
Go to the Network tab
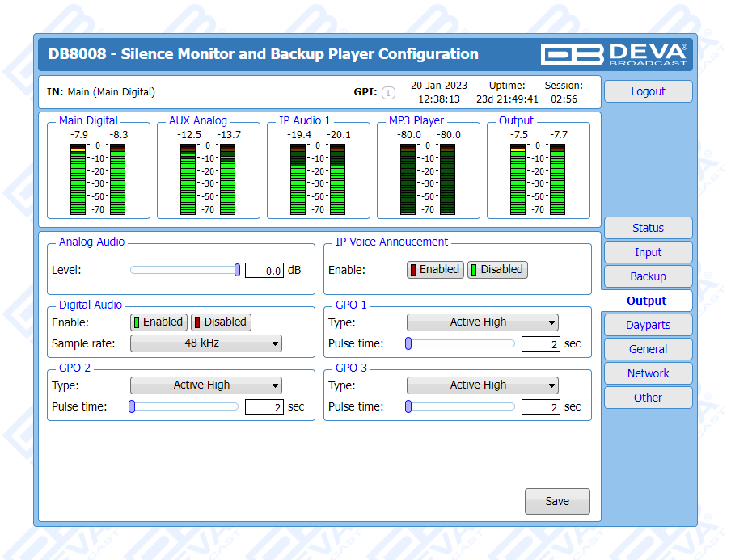coord(648,373)
